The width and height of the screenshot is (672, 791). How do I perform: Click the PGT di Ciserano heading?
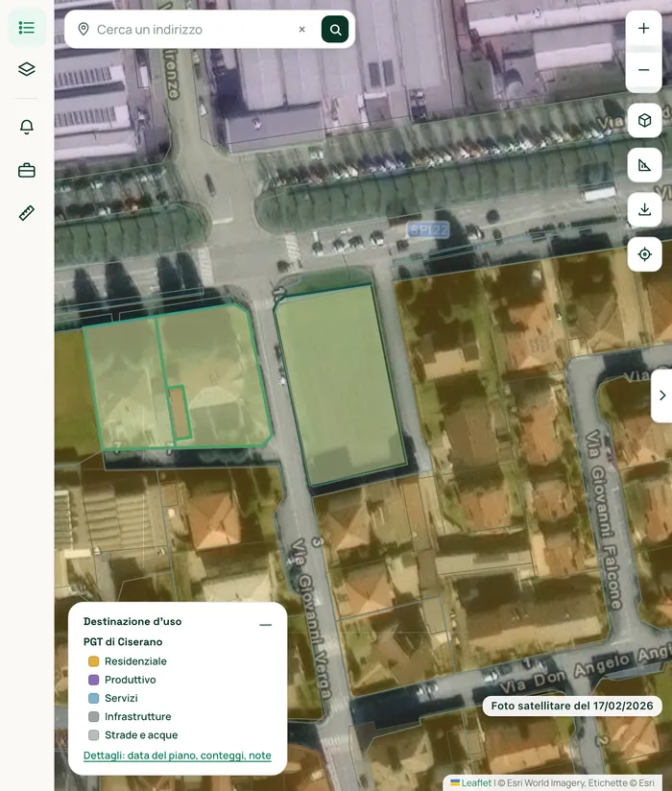(x=123, y=641)
